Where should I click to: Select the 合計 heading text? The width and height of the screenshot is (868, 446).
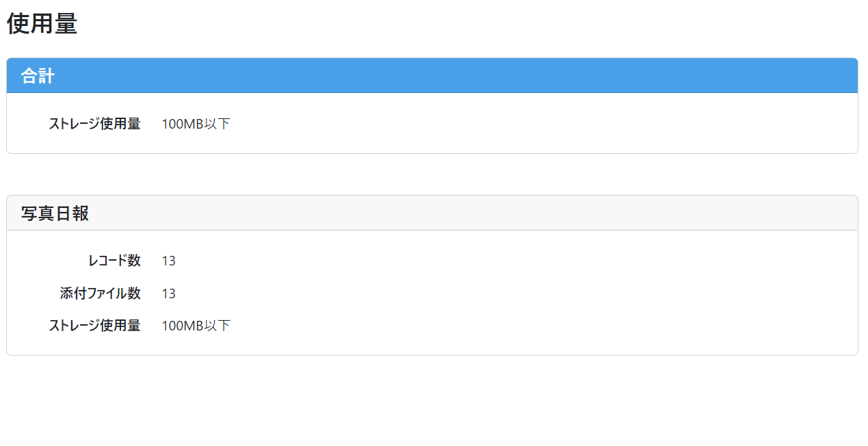pos(38,76)
